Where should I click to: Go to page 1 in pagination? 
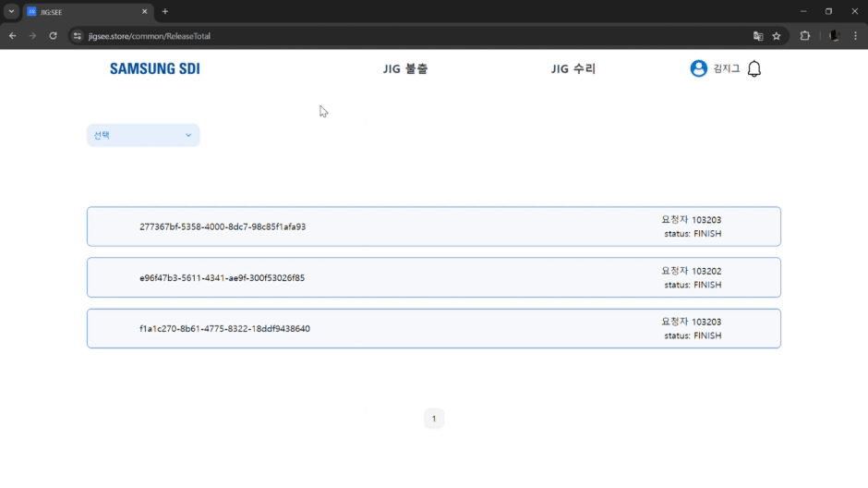(434, 419)
